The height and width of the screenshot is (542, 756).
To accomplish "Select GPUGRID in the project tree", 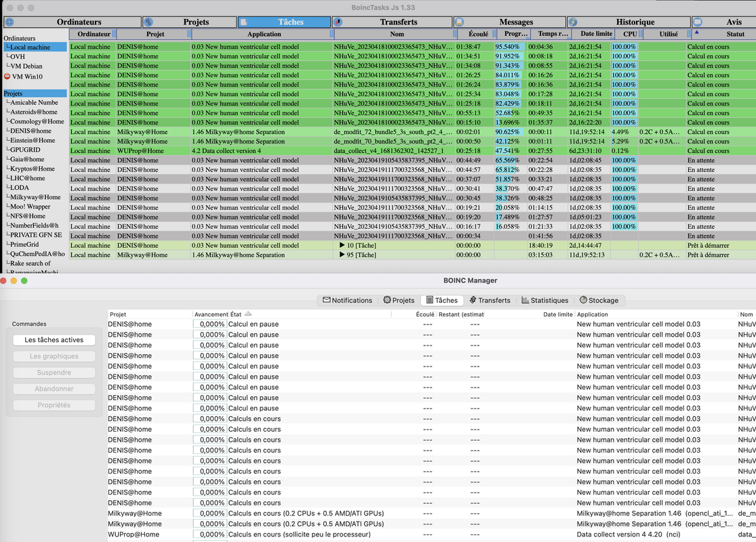I will pyautogui.click(x=25, y=150).
